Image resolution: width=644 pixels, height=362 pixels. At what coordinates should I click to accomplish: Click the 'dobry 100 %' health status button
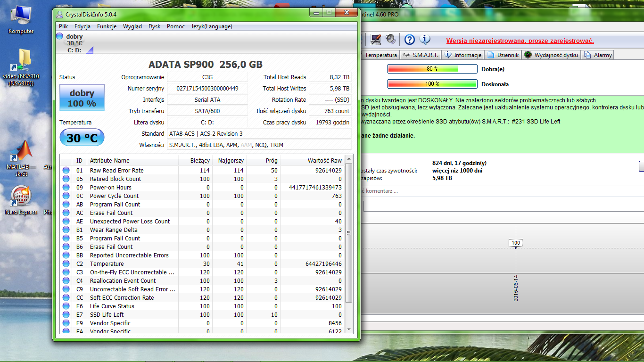(x=82, y=98)
